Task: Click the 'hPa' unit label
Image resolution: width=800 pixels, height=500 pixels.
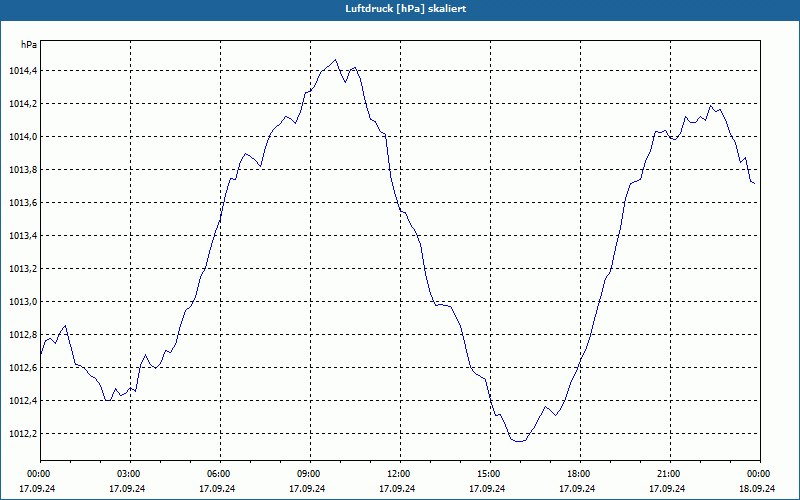Action: (x=29, y=45)
